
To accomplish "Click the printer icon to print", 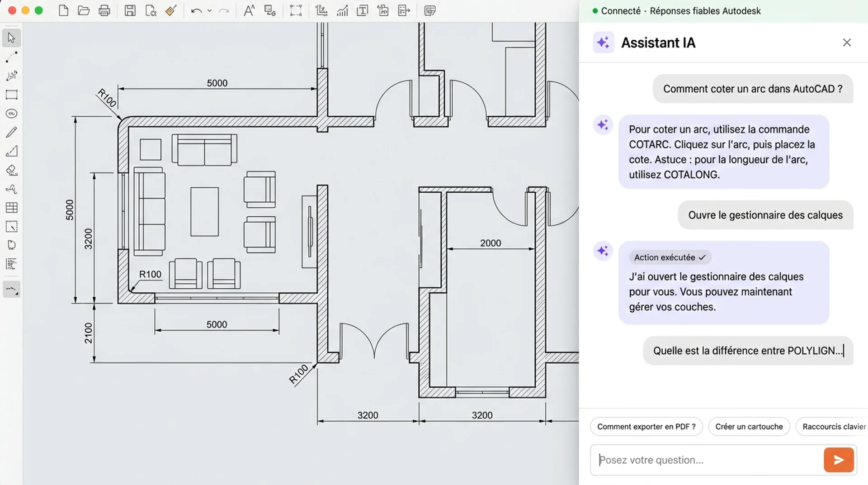I will (104, 10).
